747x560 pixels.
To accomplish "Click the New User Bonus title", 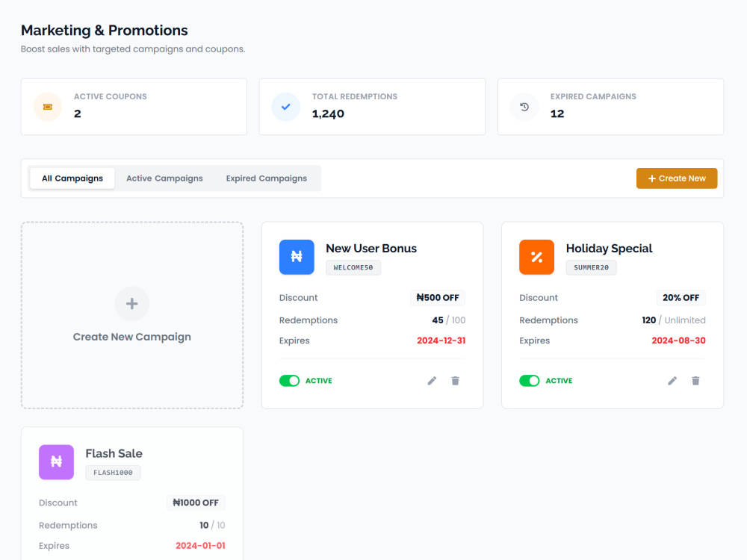I will point(371,248).
